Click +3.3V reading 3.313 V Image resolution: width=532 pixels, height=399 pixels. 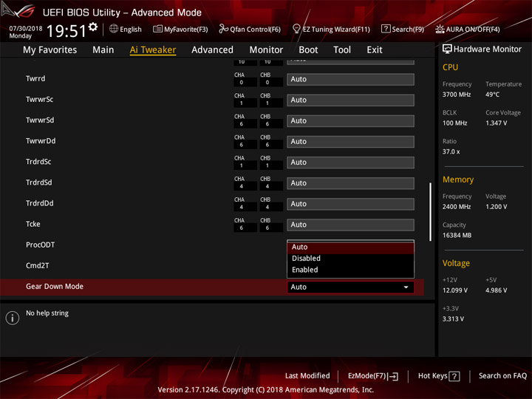[453, 319]
